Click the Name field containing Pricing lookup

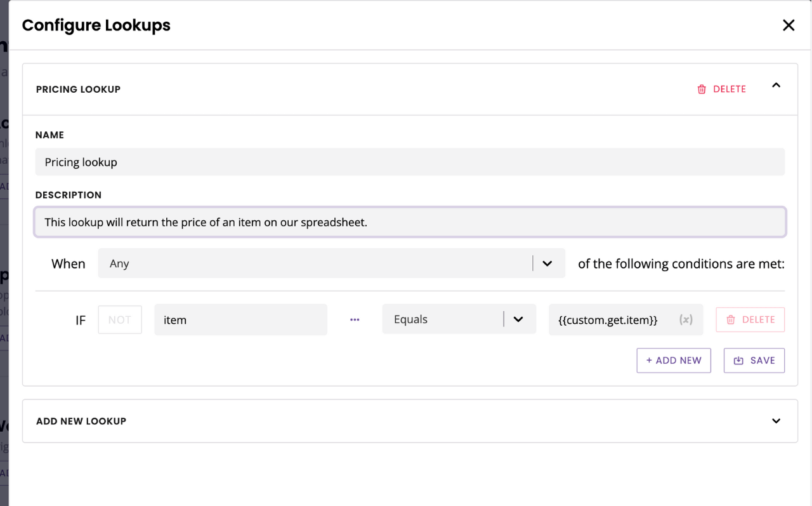pos(409,162)
